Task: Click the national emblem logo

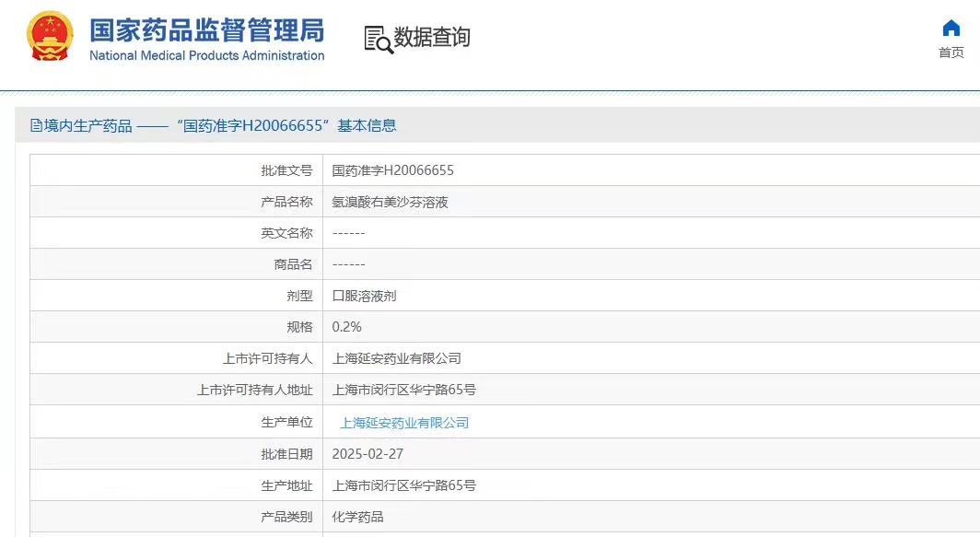Action: [50, 37]
